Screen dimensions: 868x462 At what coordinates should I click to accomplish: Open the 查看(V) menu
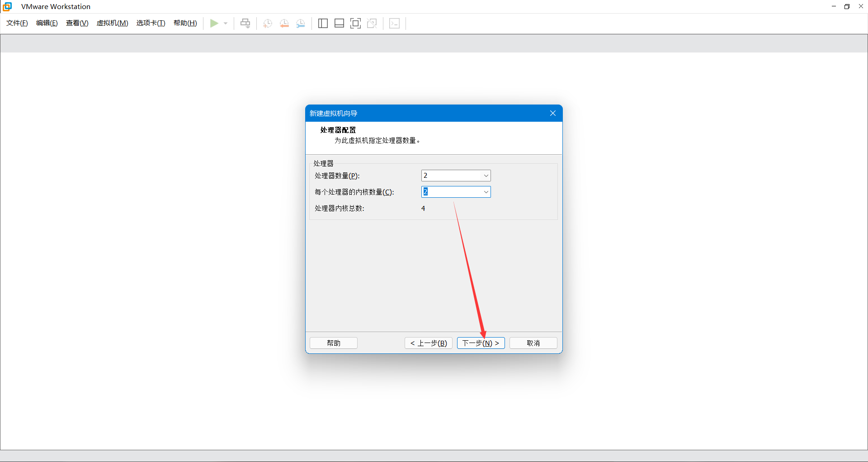[x=77, y=23]
